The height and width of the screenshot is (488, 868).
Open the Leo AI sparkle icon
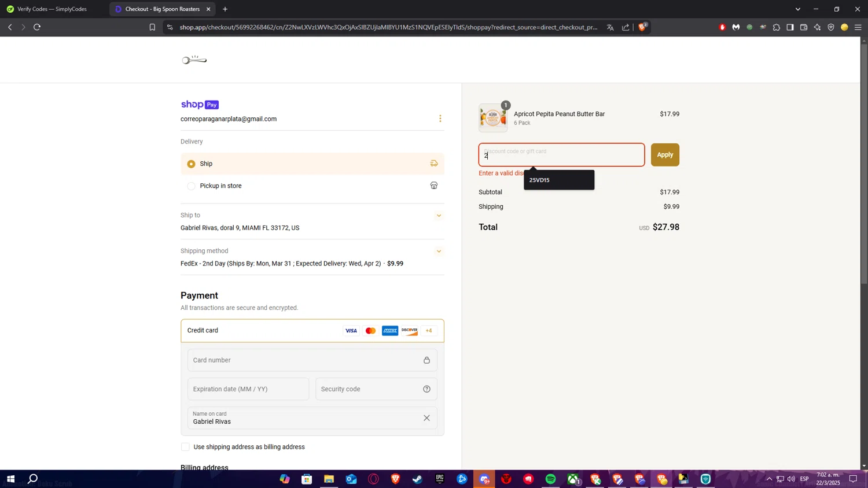pos(817,27)
